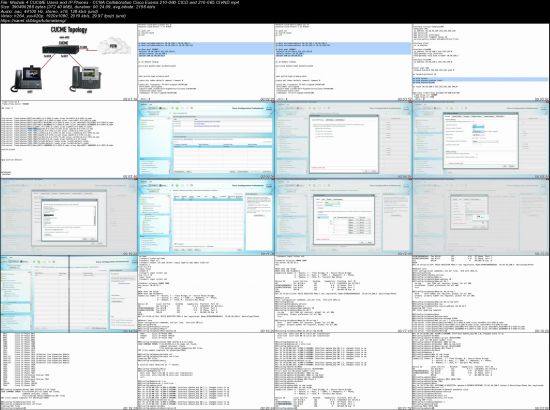Open the https URL in the black header
The width and height of the screenshot is (550, 410).
coord(34,21)
